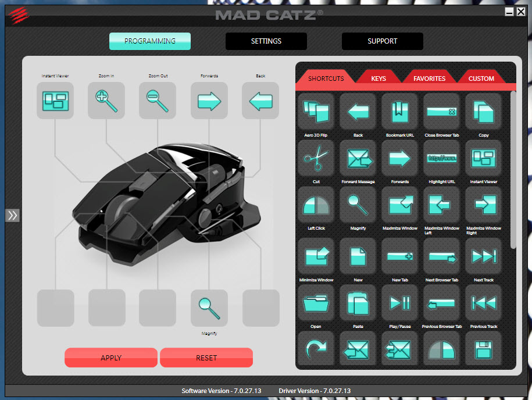The width and height of the screenshot is (532, 400).
Task: Click the New Tab shortcut icon
Action: [x=399, y=256]
